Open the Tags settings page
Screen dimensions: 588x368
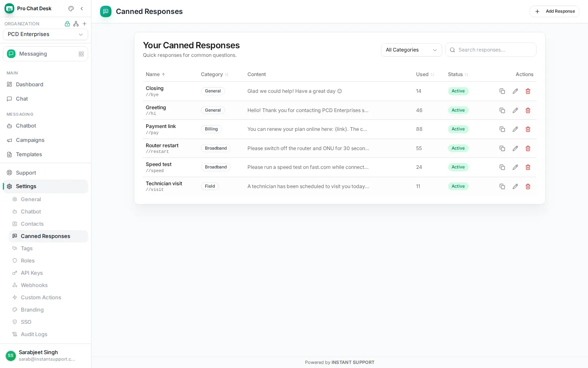(48, 249)
